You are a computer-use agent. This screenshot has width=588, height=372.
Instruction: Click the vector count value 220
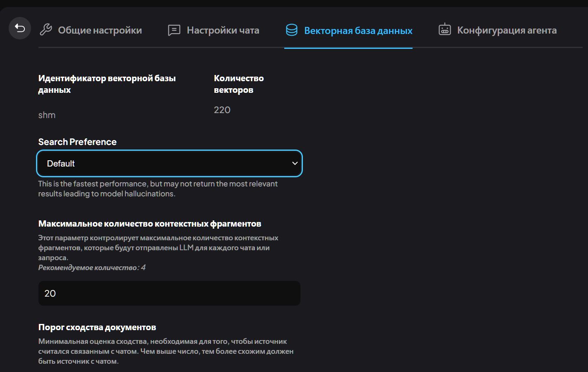(222, 110)
